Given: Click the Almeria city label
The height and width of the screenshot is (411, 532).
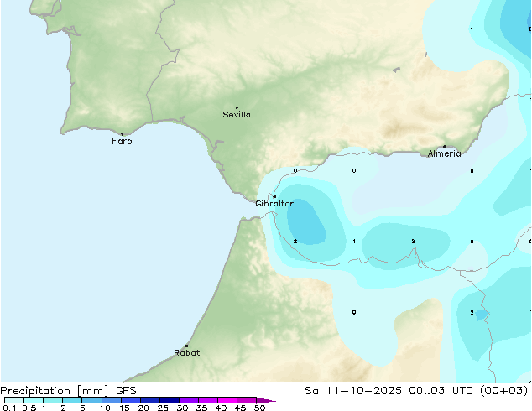Looking at the screenshot, I should tap(444, 153).
